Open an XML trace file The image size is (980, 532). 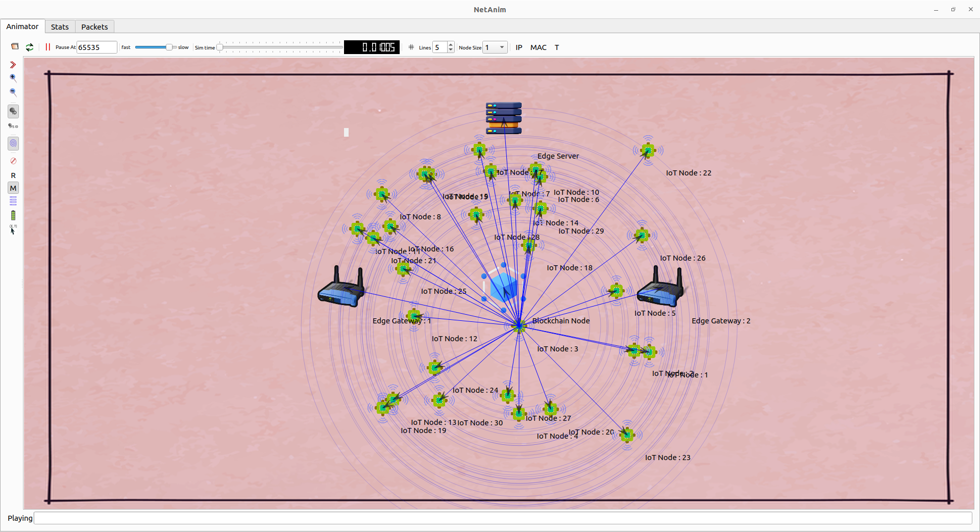click(x=15, y=47)
